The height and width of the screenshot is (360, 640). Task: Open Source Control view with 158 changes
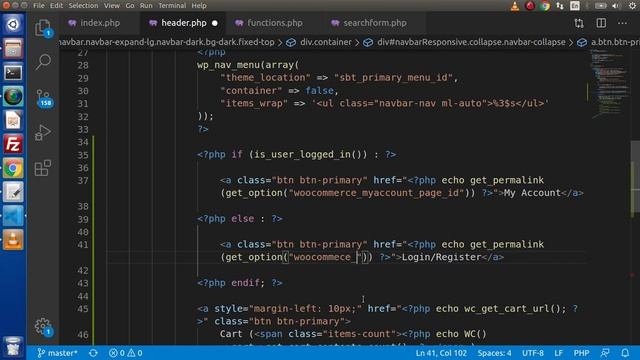(43, 98)
